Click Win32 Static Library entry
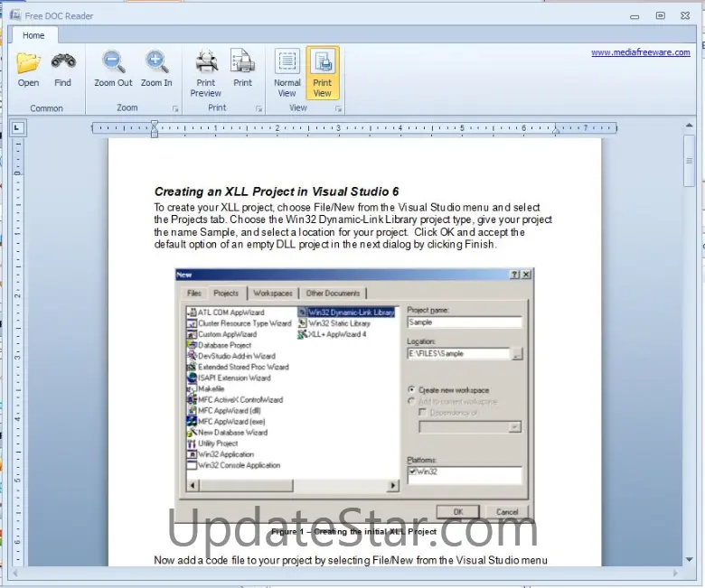The width and height of the screenshot is (705, 588). (334, 323)
